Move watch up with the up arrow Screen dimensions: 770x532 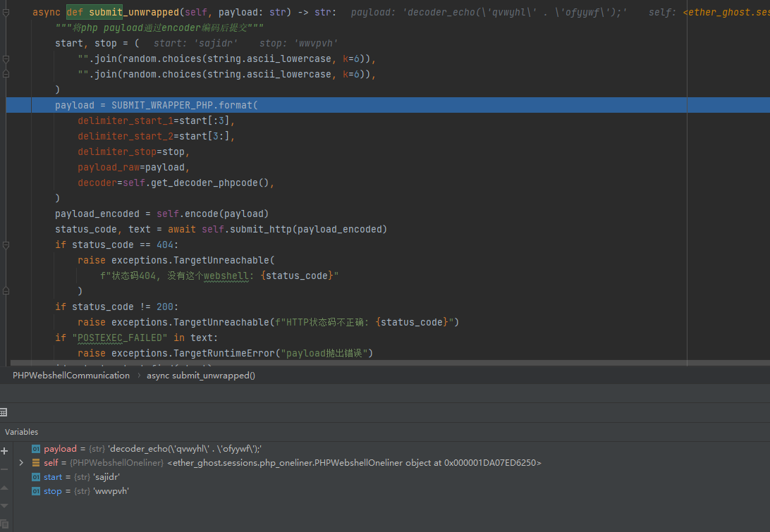(4, 488)
